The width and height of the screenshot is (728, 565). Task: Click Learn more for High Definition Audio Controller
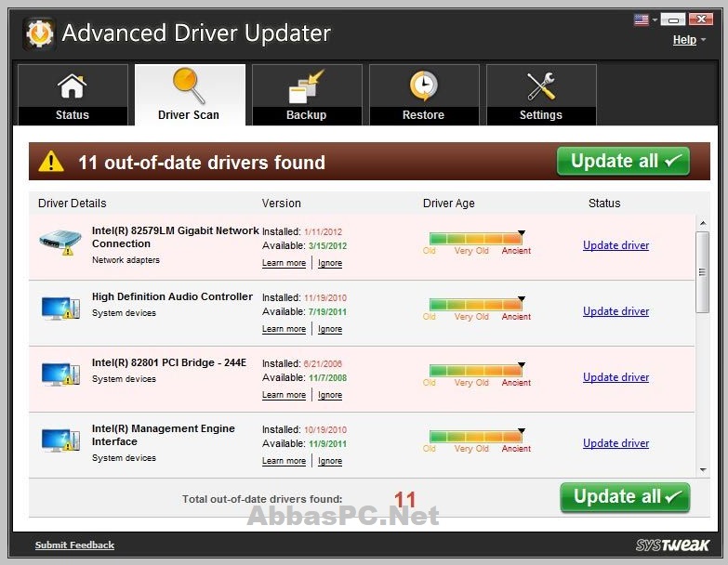pos(284,328)
